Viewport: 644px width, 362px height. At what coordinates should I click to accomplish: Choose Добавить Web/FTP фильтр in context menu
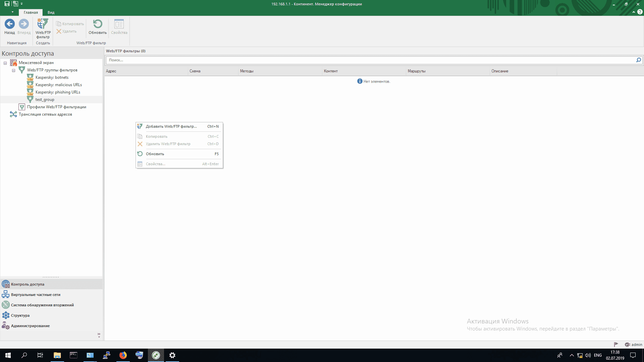171,126
